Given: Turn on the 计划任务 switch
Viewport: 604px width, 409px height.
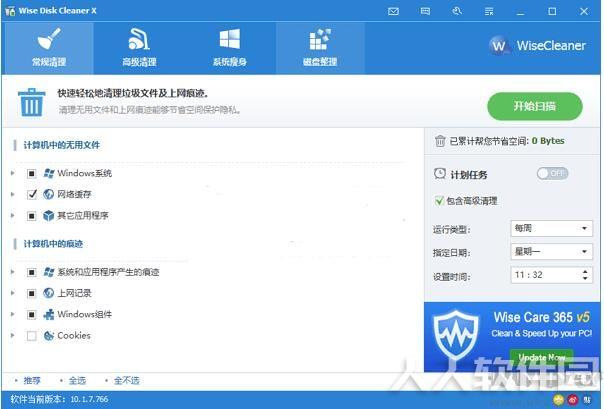Looking at the screenshot, I should [x=552, y=174].
